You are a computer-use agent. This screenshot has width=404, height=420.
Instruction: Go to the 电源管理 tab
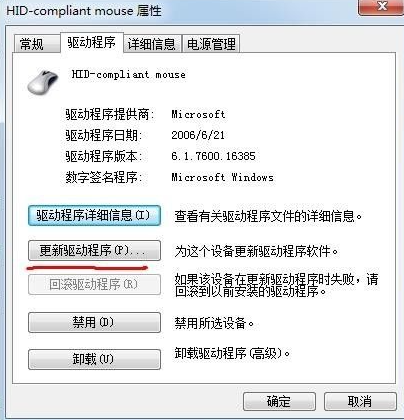(x=211, y=44)
